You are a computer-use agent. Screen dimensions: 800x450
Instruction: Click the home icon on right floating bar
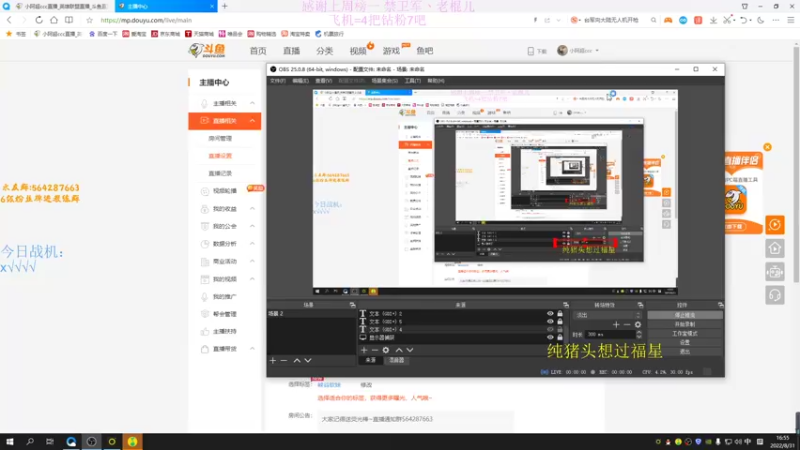pyautogui.click(x=774, y=248)
